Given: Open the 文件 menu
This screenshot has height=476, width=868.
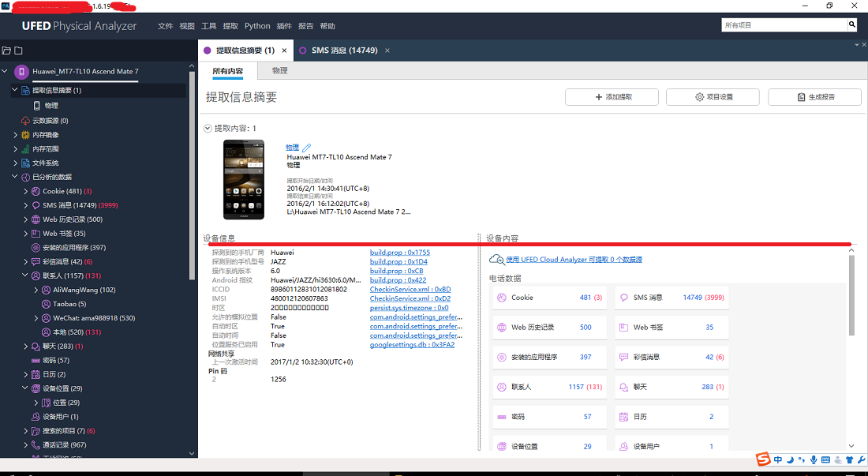Looking at the screenshot, I should tap(165, 26).
